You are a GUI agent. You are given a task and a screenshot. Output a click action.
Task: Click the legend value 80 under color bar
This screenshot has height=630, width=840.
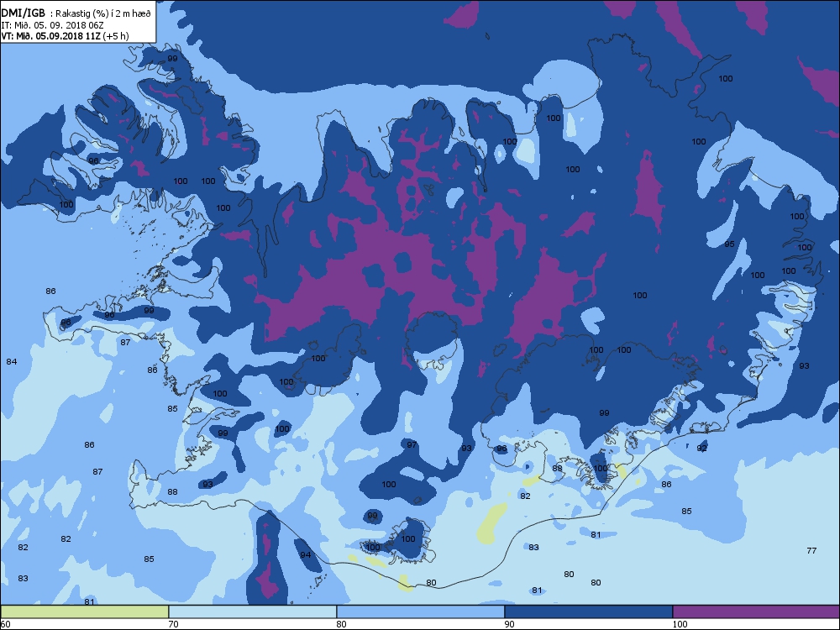coord(341,623)
